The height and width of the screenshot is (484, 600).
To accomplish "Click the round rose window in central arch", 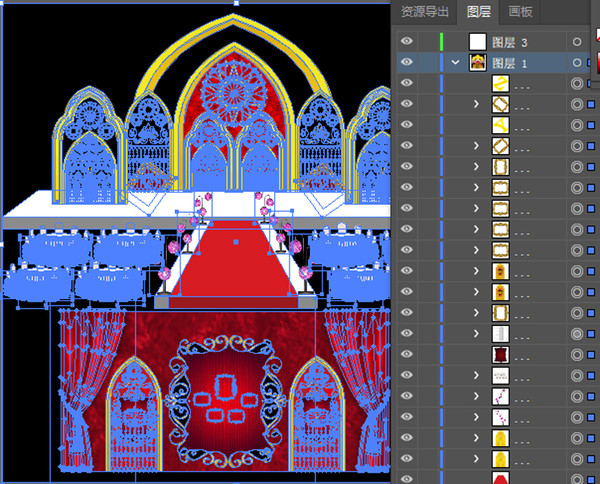I will click(x=234, y=92).
